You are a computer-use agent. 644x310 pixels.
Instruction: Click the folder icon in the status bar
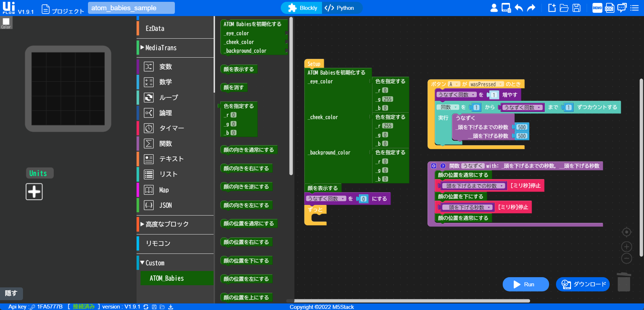(162, 307)
